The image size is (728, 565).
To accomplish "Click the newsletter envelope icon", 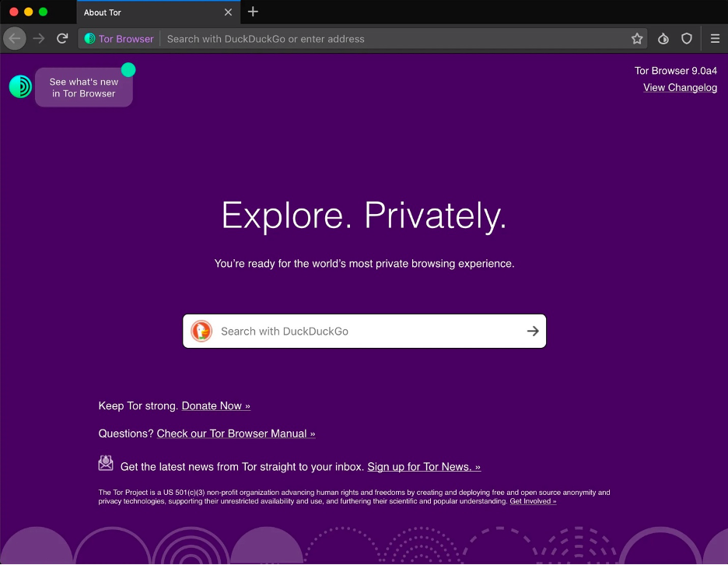I will pos(106,463).
